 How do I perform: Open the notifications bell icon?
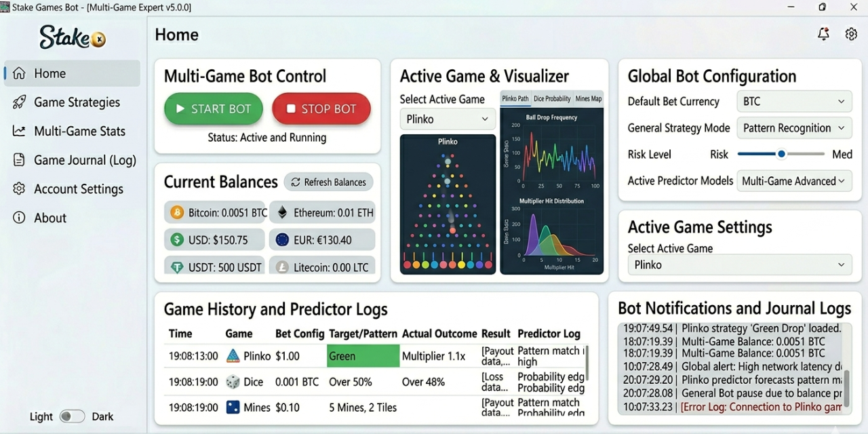(x=823, y=34)
